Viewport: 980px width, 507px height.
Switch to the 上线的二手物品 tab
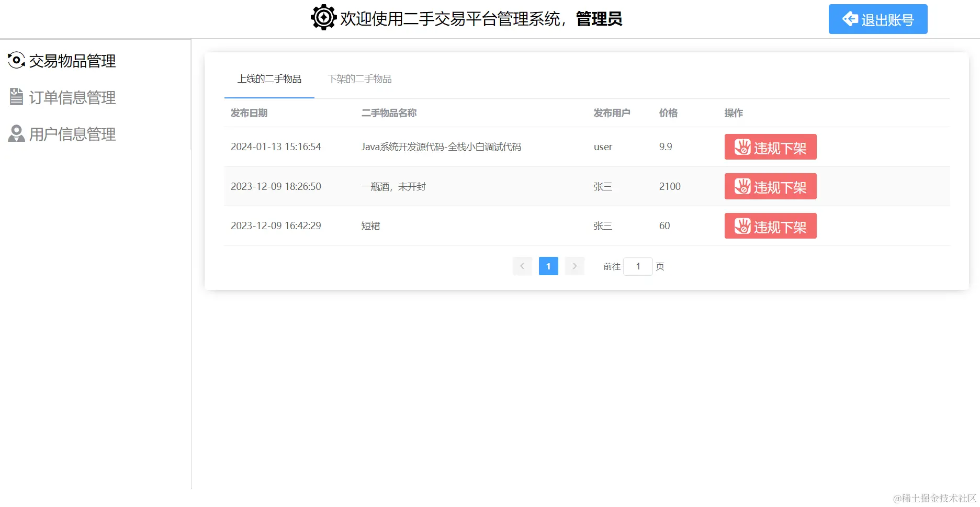[x=269, y=79]
